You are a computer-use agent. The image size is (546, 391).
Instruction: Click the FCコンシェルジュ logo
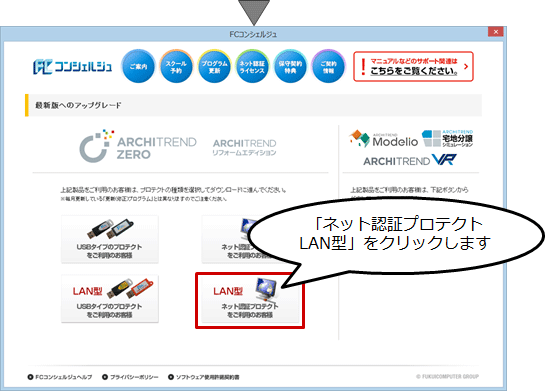coord(72,67)
